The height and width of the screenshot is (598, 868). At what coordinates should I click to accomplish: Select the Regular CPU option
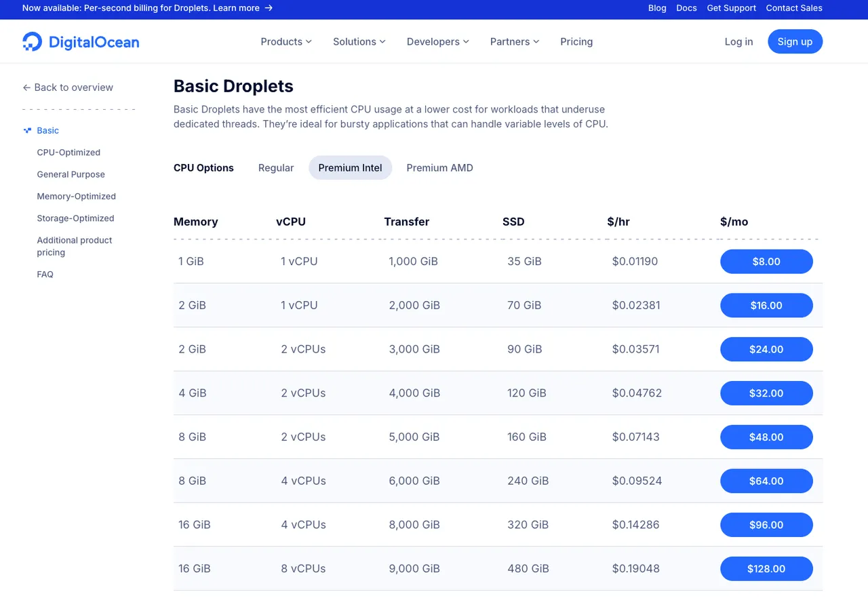(276, 167)
